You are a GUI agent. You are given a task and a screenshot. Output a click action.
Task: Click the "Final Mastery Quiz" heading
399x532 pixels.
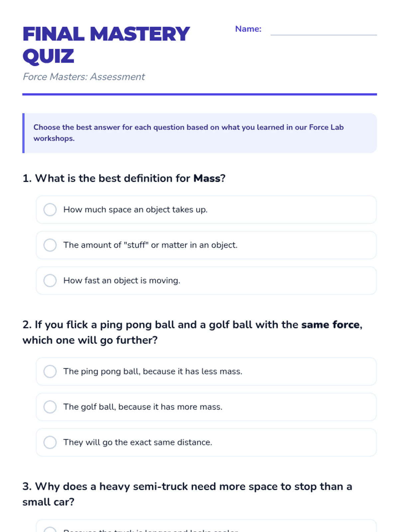pyautogui.click(x=106, y=45)
